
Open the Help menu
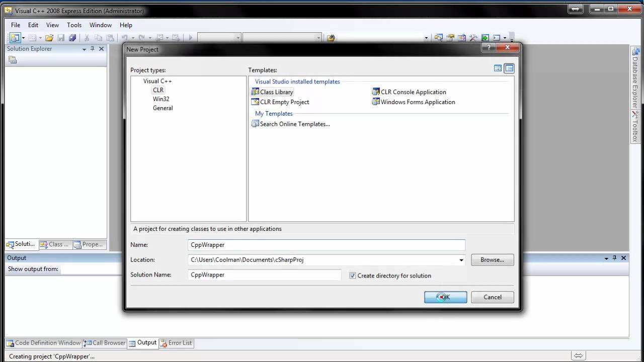126,25
